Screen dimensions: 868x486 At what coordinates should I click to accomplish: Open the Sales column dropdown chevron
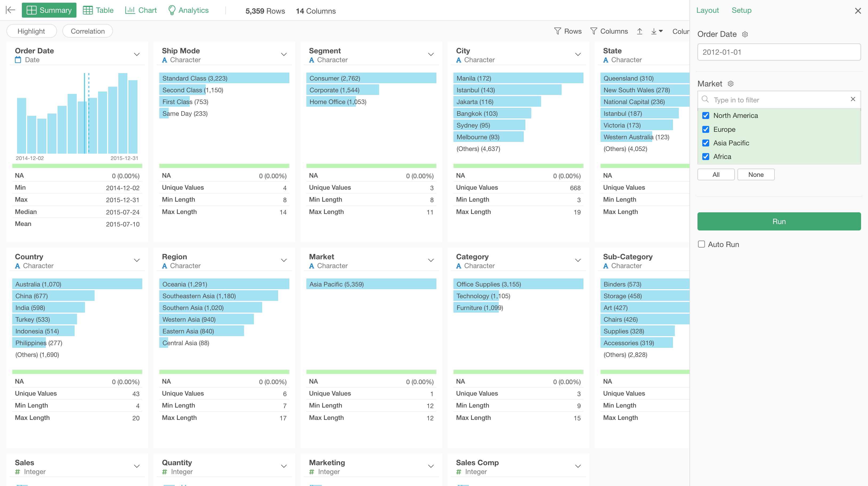[x=137, y=466]
